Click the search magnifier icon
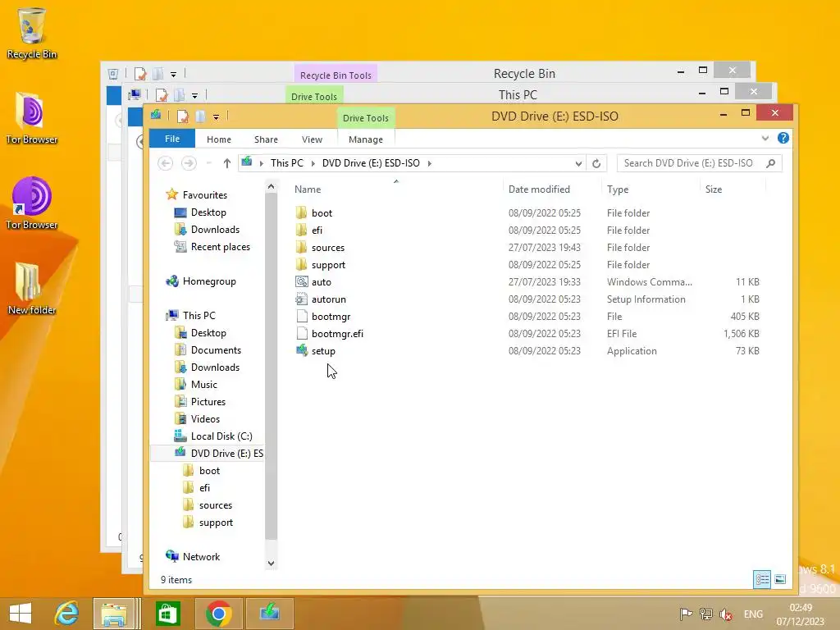840x630 pixels. [771, 163]
